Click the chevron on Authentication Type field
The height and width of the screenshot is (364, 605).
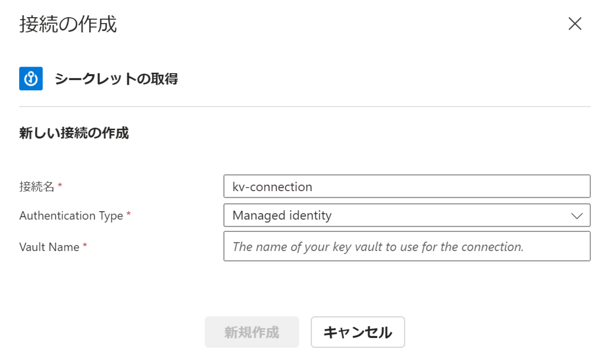[x=578, y=215]
